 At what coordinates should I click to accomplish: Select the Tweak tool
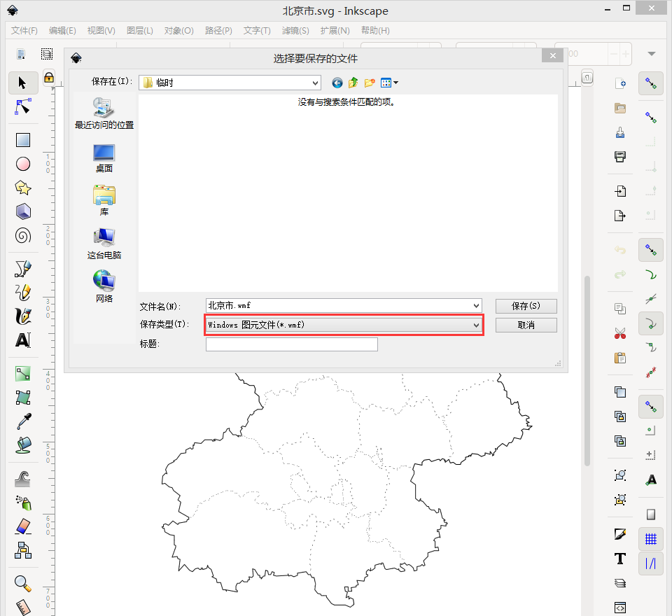22,479
